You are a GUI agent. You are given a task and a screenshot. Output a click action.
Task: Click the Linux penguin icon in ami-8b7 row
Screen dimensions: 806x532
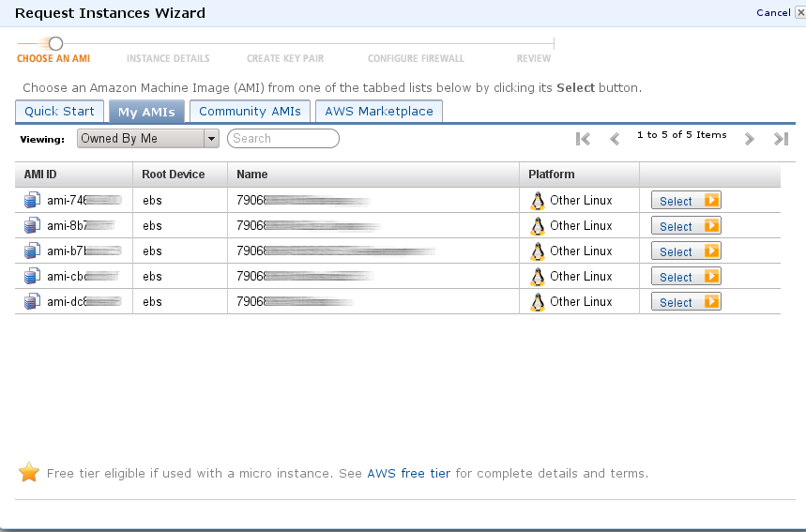[x=537, y=226]
